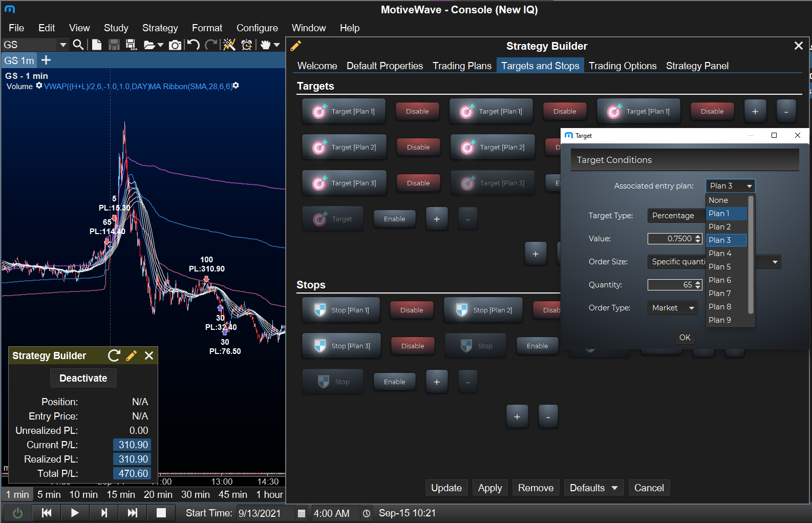
Task: Click the Apply button
Action: 490,488
